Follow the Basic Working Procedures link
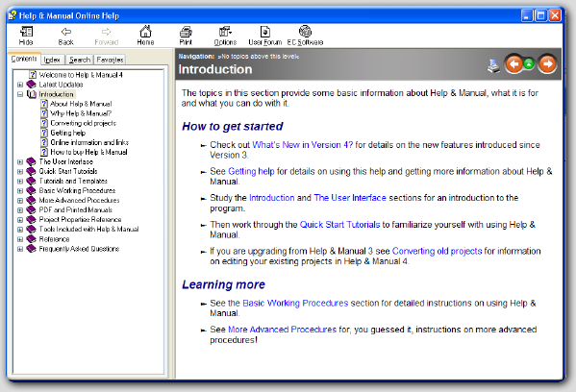Viewport: 576px width, 392px height. tap(295, 304)
